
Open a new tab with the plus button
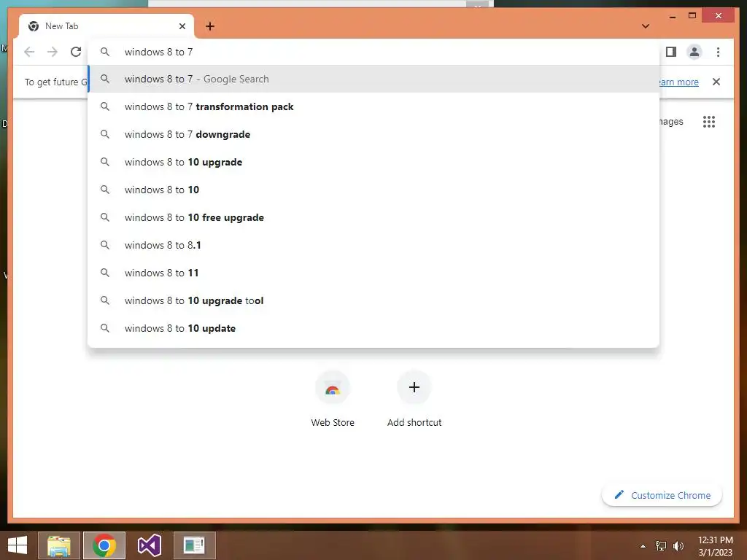point(210,26)
